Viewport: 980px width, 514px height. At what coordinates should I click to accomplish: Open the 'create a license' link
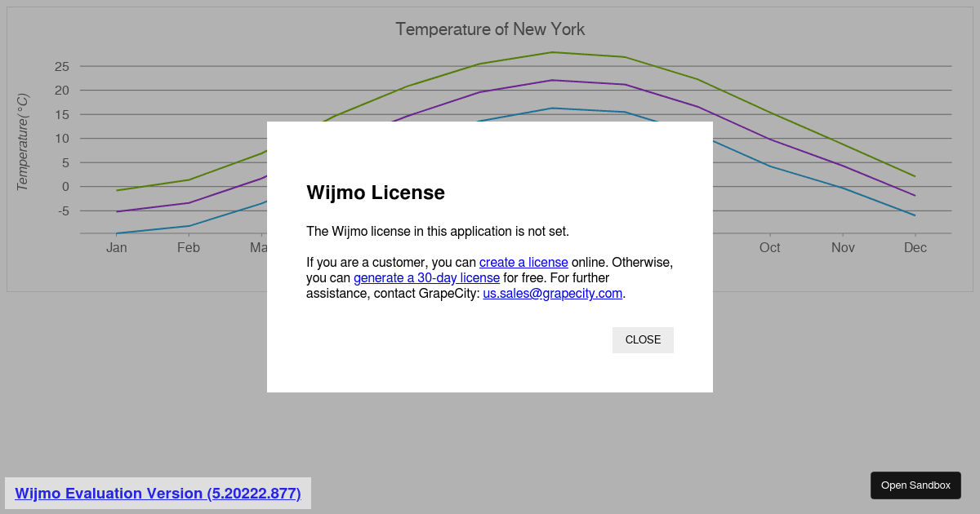(523, 263)
